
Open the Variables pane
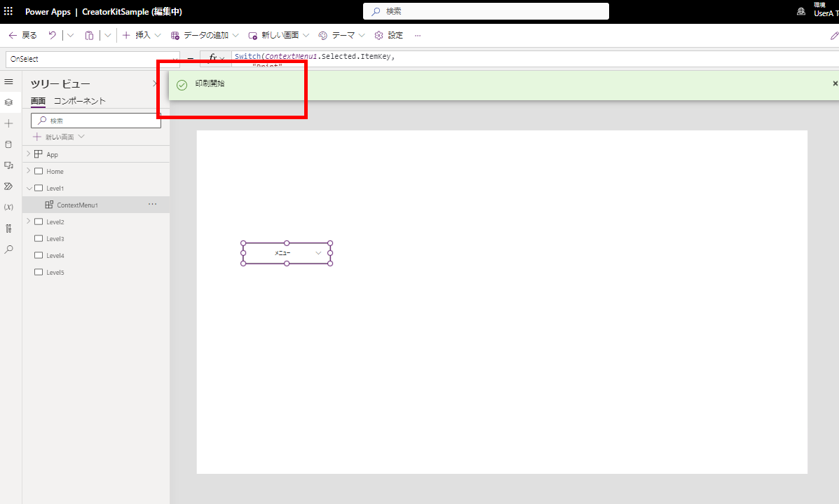pyautogui.click(x=9, y=207)
